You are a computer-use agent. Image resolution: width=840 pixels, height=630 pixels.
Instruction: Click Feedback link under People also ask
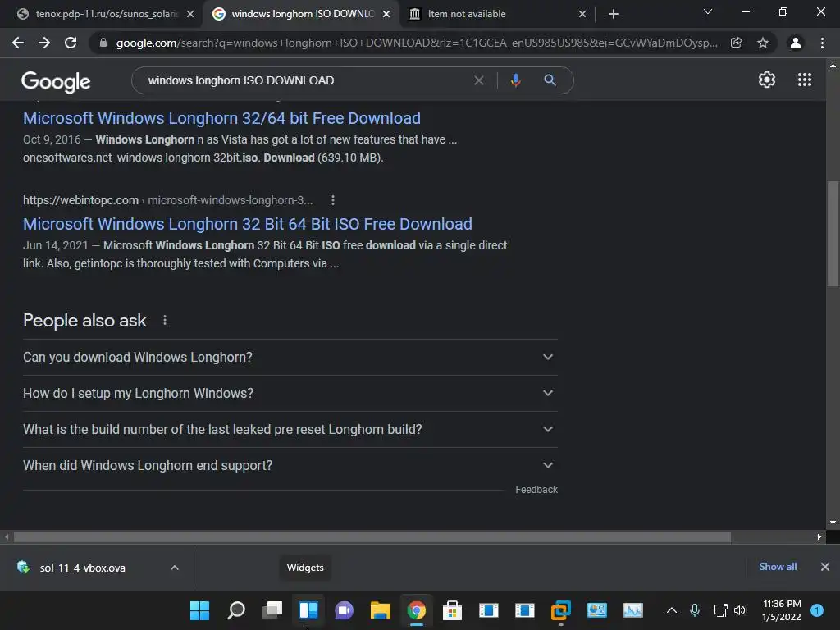click(536, 490)
